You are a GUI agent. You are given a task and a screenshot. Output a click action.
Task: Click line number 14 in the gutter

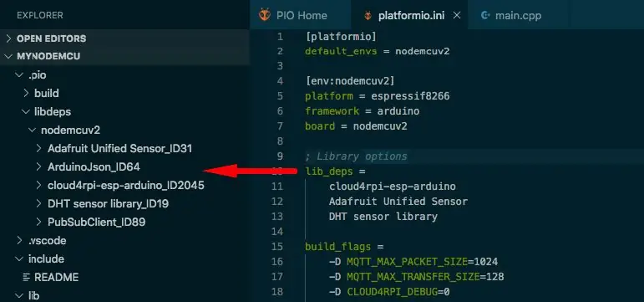pos(277,232)
